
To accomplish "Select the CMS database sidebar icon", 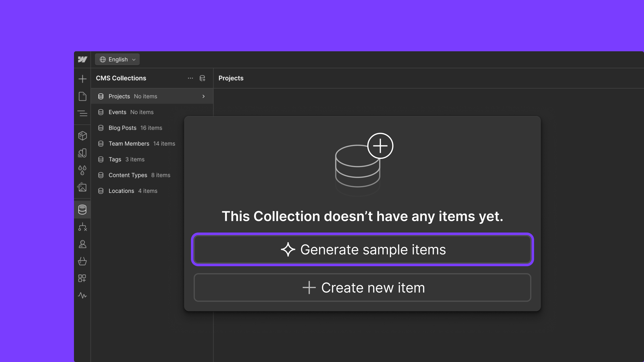I will click(82, 210).
